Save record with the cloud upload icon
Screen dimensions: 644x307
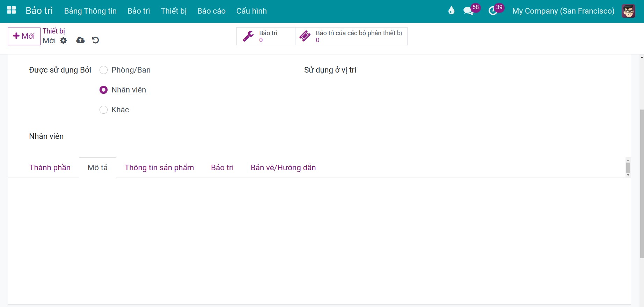(x=80, y=40)
